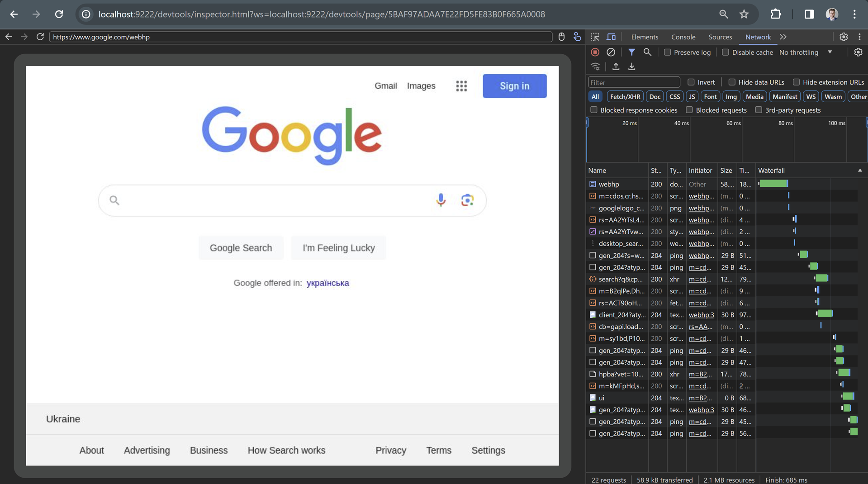
Task: Open the Google apps grid icon
Action: coord(461,86)
